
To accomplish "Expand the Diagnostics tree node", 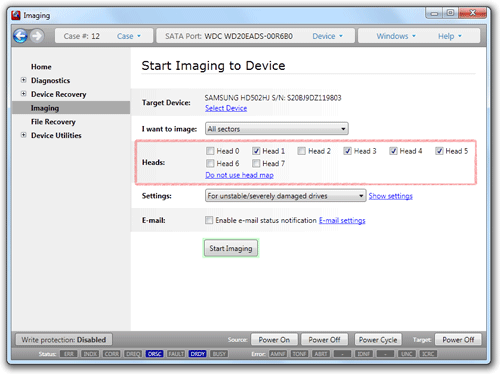I will click(23, 80).
